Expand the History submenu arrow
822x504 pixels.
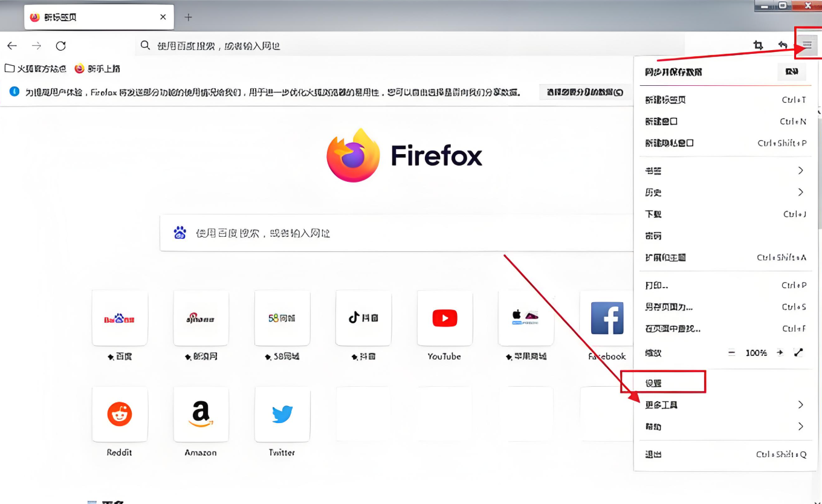[800, 192]
